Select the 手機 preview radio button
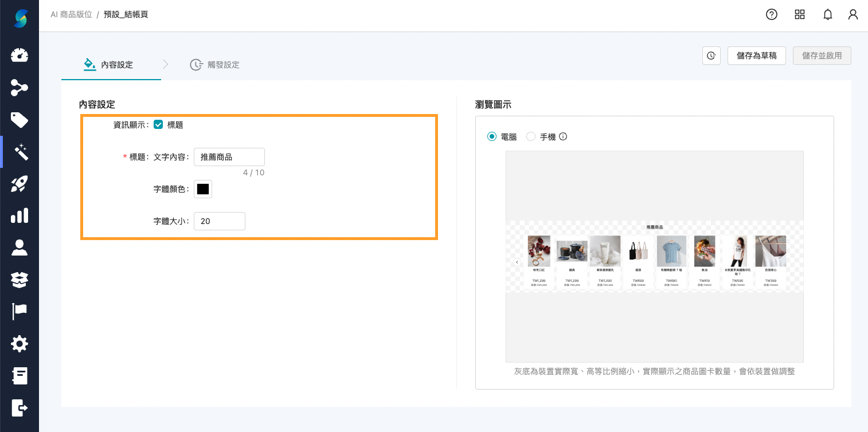Screen dimensions: 868x432 pyautogui.click(x=531, y=137)
